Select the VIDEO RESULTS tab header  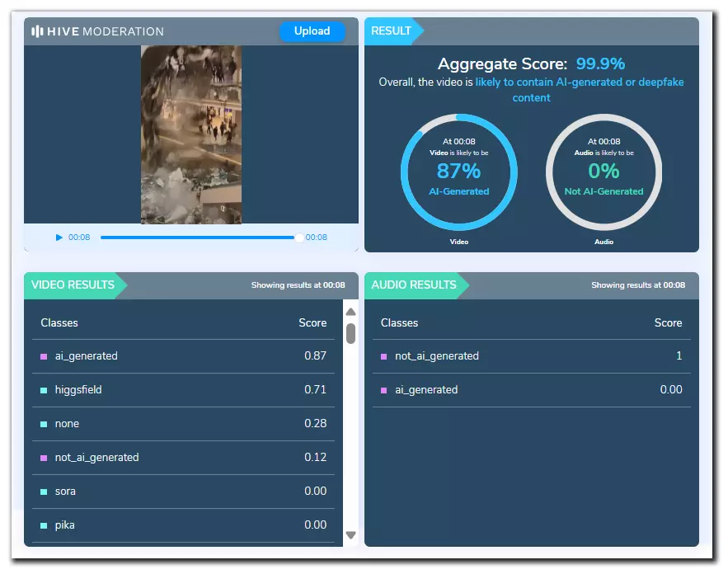pos(73,285)
